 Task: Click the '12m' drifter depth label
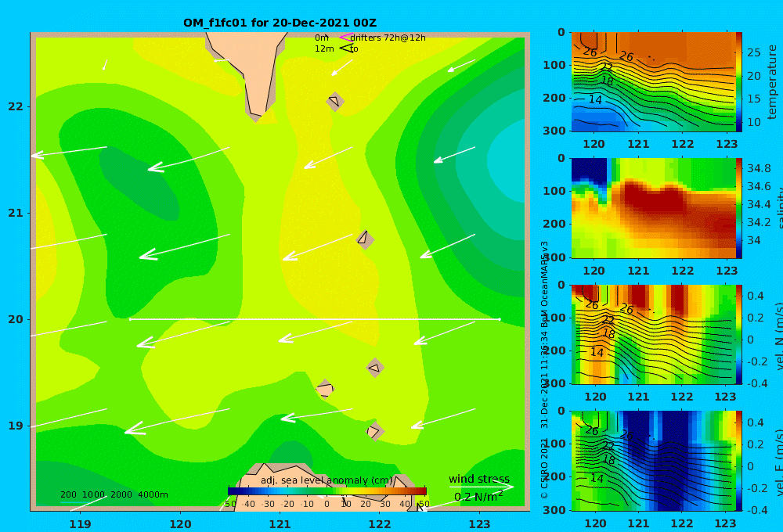coord(324,49)
